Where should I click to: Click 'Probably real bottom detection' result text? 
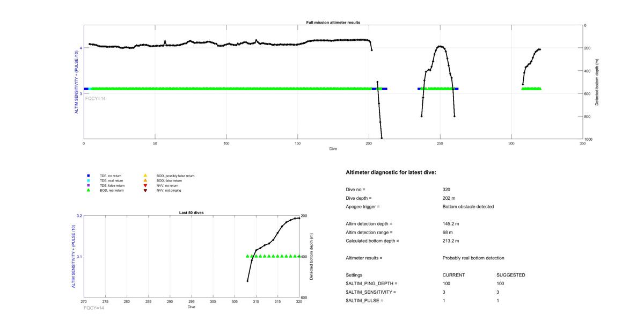click(x=473, y=258)
